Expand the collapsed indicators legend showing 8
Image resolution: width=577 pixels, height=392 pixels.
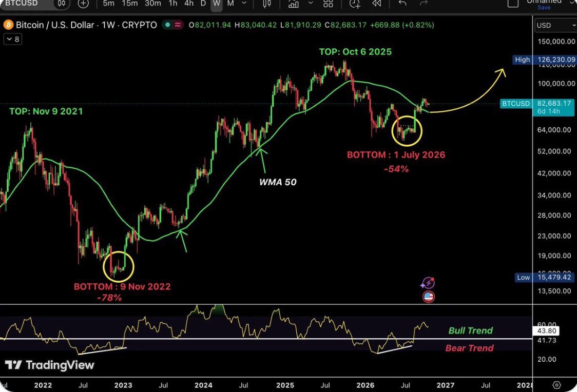[13, 40]
